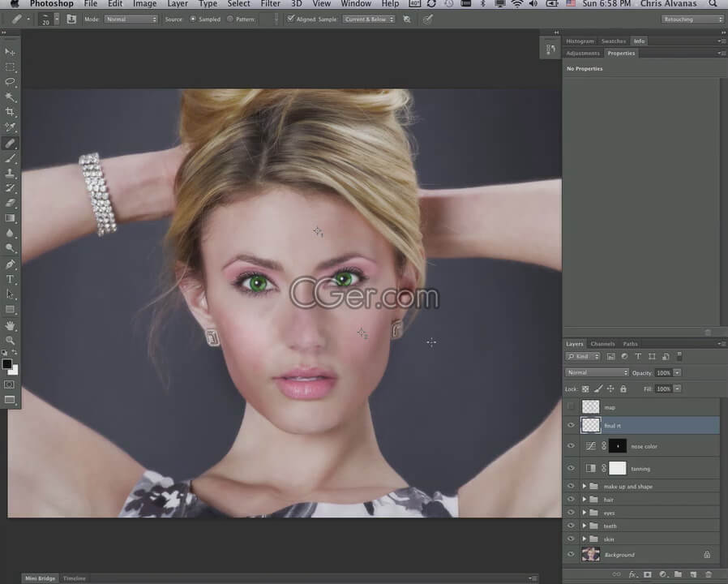Open the layer blend mode Normal dropdown
This screenshot has width=728, height=584.
[597, 372]
